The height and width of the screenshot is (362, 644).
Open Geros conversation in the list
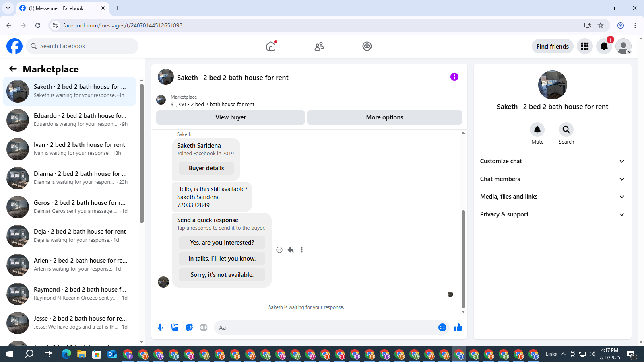pos(70,207)
